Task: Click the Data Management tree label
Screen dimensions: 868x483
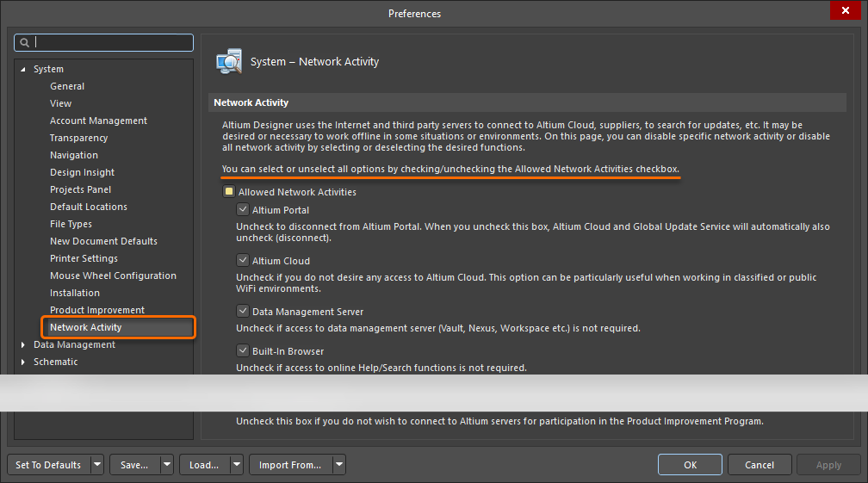Action: point(74,344)
